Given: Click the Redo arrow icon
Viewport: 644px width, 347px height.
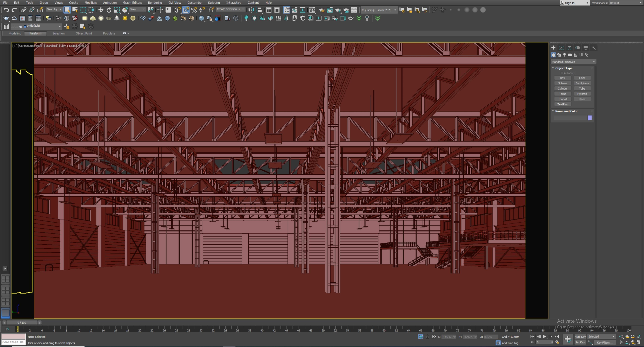Looking at the screenshot, I should tap(14, 10).
